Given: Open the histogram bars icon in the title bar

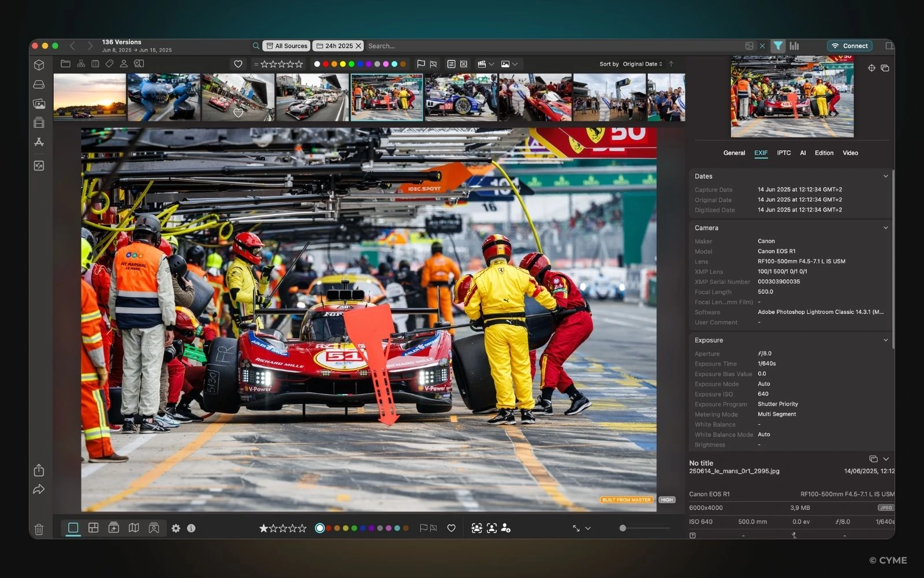Looking at the screenshot, I should 795,46.
